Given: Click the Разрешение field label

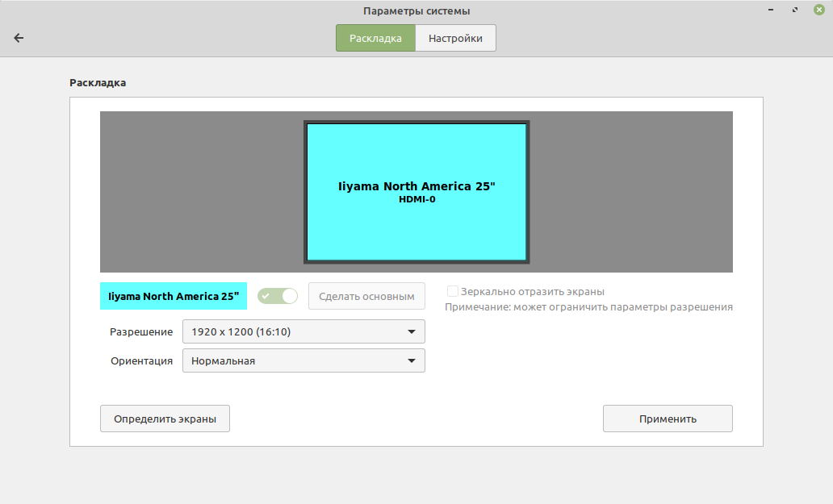Looking at the screenshot, I should pos(141,332).
